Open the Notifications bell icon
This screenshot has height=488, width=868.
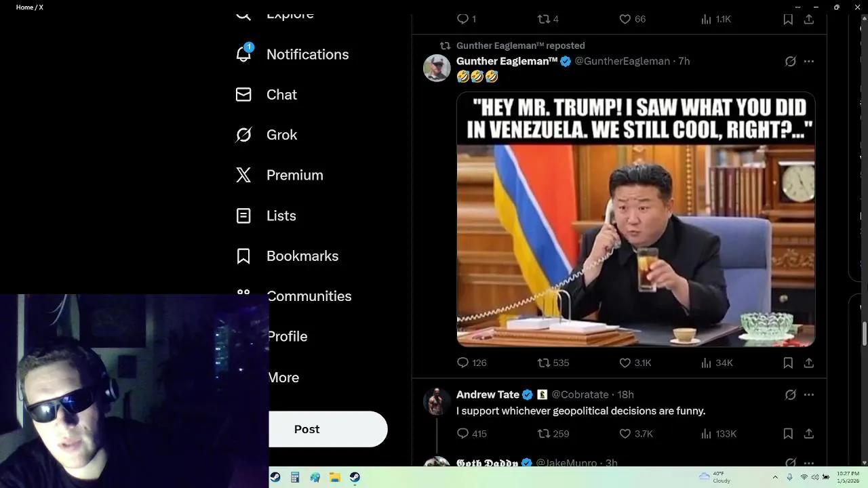[x=243, y=54]
